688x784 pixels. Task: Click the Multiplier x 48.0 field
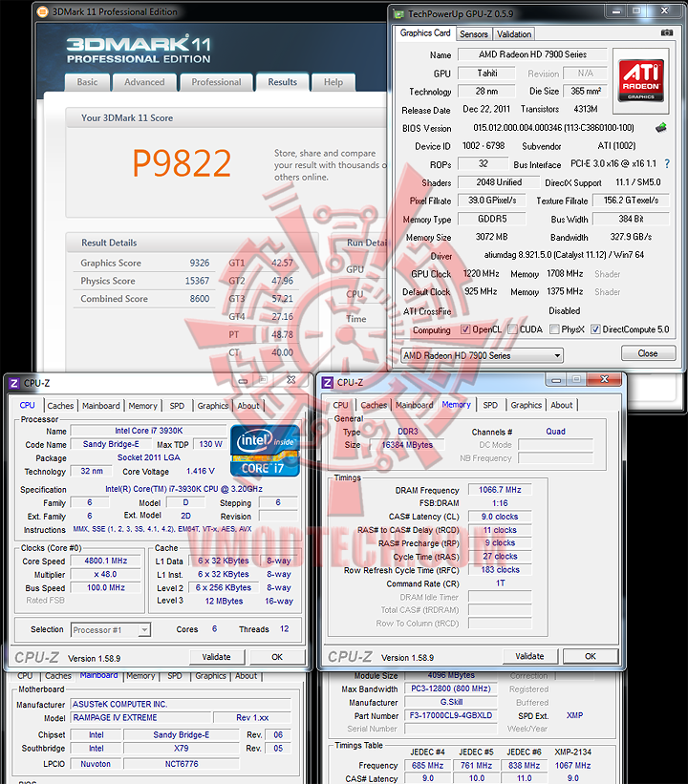pos(105,575)
